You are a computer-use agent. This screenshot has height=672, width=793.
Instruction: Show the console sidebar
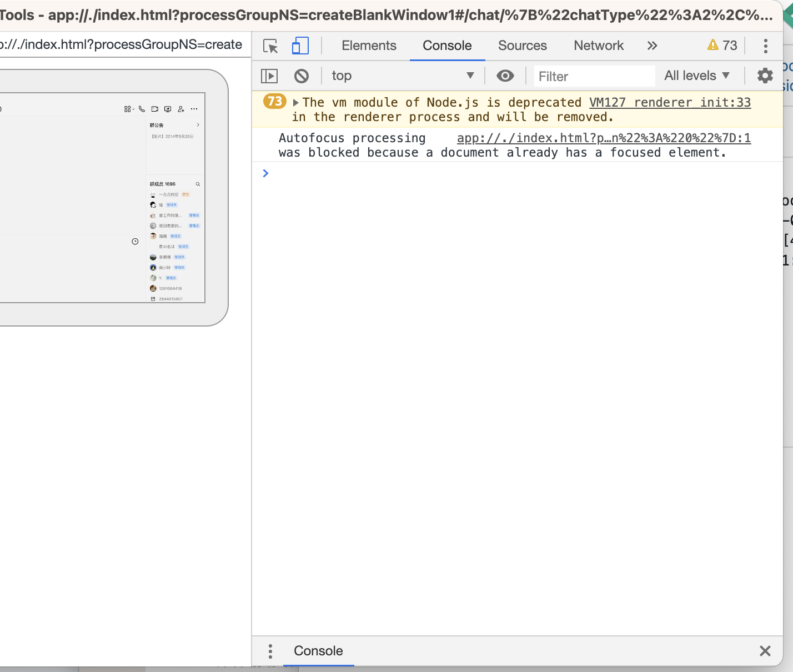pyautogui.click(x=269, y=76)
